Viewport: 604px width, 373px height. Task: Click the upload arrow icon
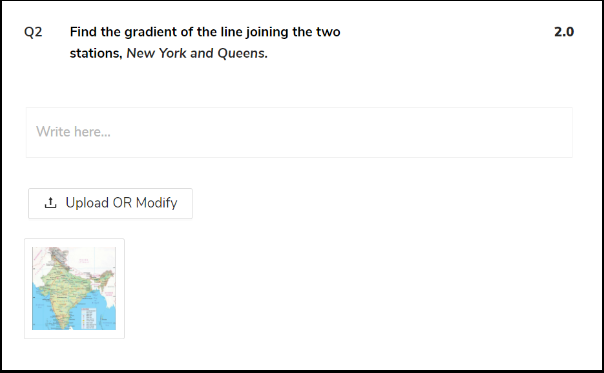[x=50, y=203]
